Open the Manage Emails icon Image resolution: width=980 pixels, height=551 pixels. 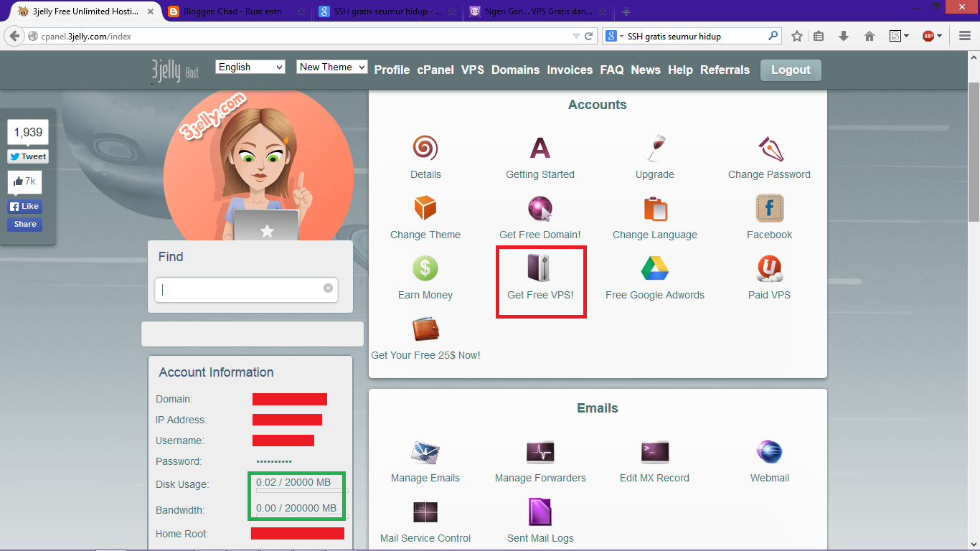[425, 452]
